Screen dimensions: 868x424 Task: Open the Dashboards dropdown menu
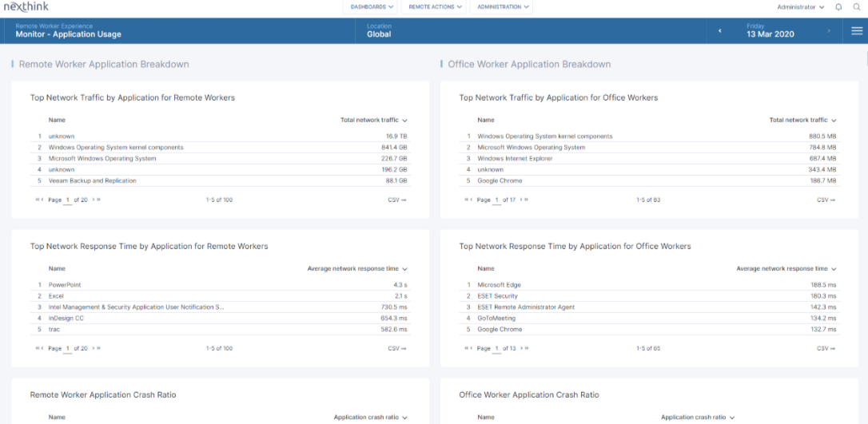[x=372, y=7]
